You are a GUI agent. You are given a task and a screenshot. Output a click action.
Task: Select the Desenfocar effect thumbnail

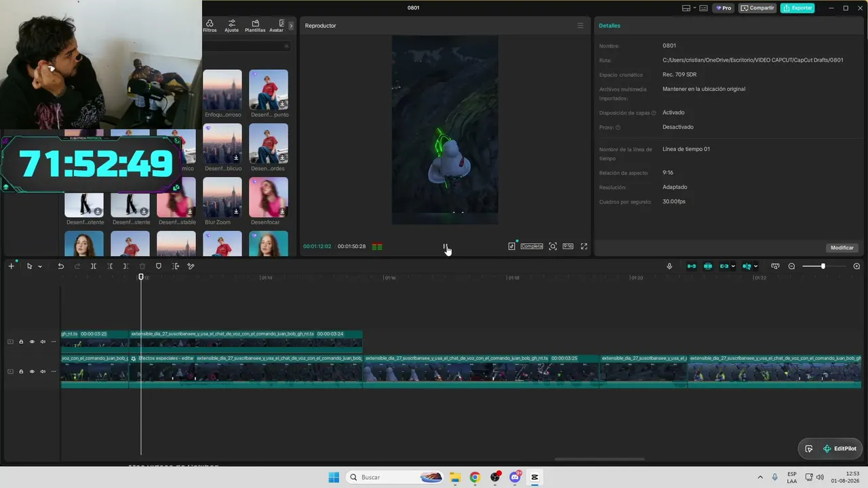[269, 197]
